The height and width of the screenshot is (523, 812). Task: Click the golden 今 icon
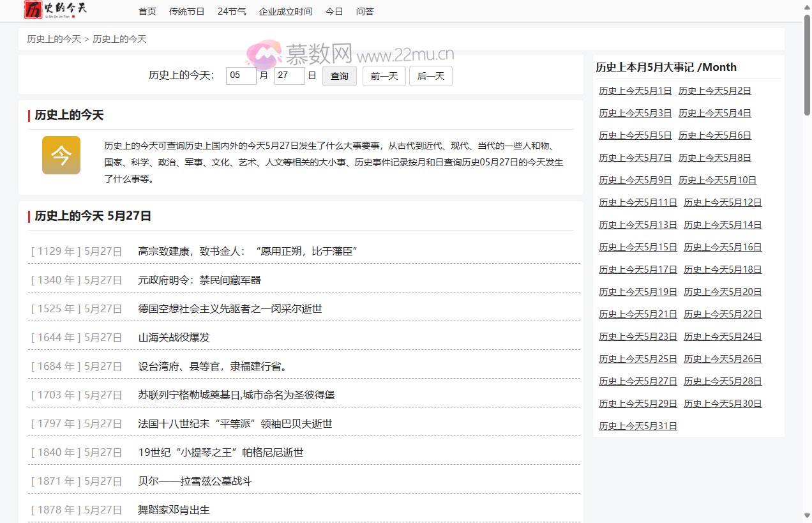pos(61,155)
